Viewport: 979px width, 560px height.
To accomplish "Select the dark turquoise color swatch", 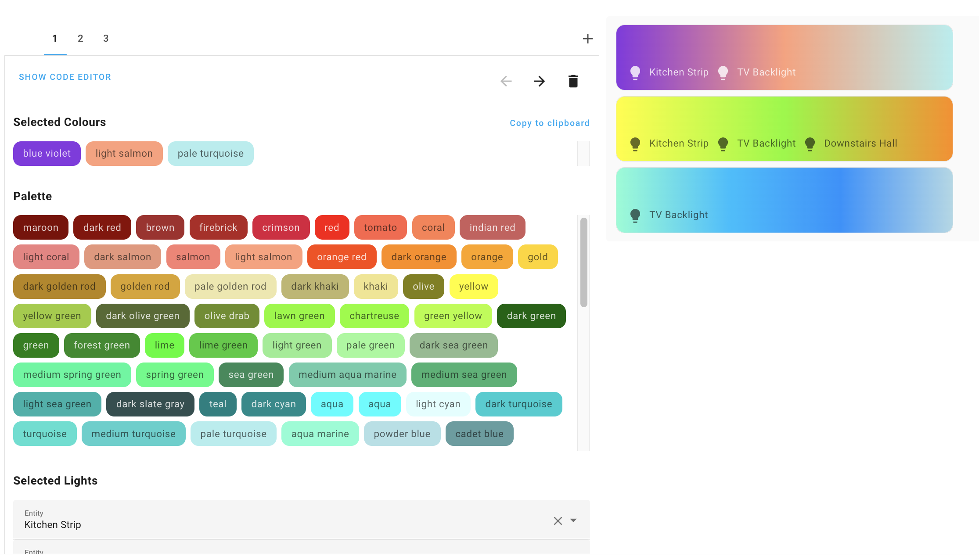I will (x=518, y=404).
